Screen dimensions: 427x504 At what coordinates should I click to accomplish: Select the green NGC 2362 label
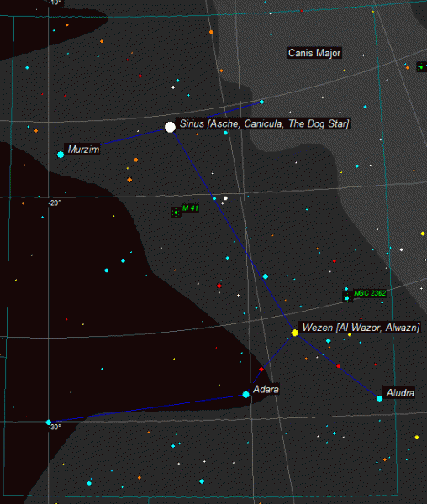pos(370,293)
